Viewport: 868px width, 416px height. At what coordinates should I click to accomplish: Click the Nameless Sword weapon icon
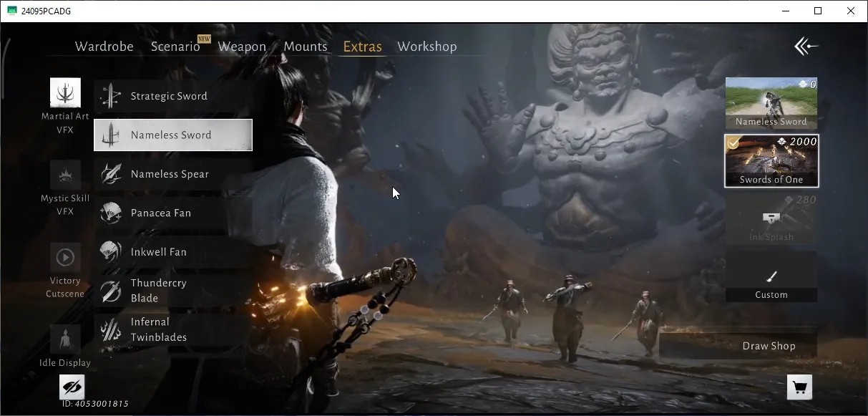click(111, 135)
